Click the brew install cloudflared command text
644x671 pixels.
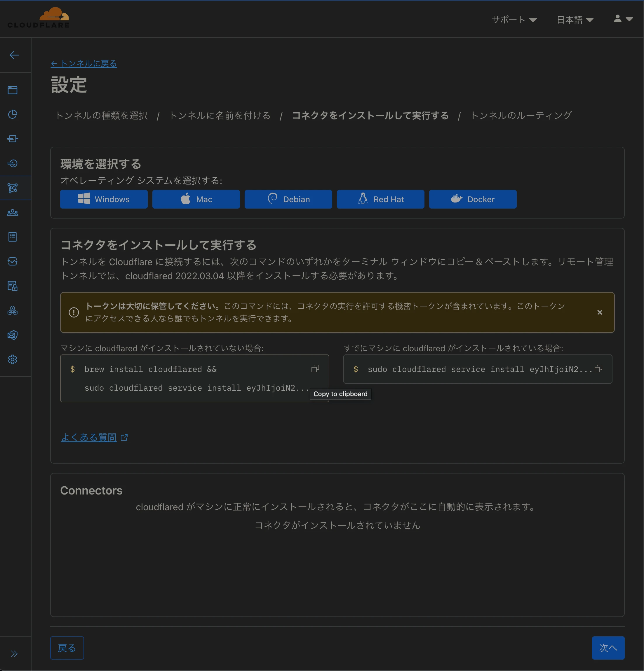[150, 369]
